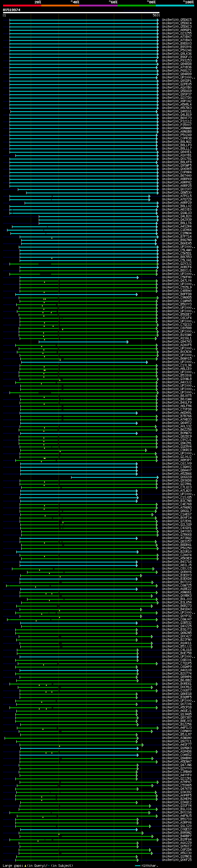Select hit UniRef100_C1SJQ5
The width and height of the screenshot is (197, 868).
[177, 497]
